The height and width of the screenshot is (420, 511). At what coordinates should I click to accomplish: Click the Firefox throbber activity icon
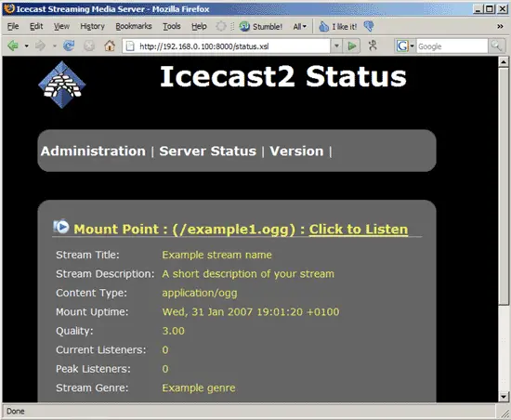pyautogui.click(x=220, y=26)
